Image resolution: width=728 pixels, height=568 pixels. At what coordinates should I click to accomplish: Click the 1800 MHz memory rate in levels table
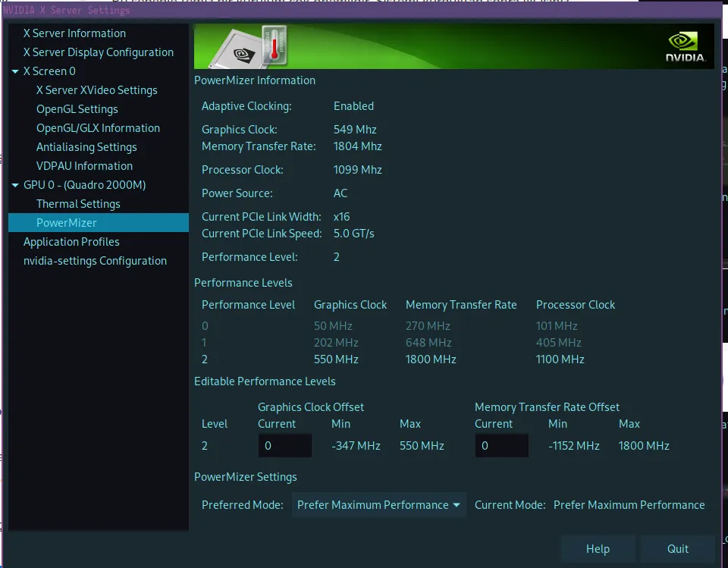click(431, 359)
